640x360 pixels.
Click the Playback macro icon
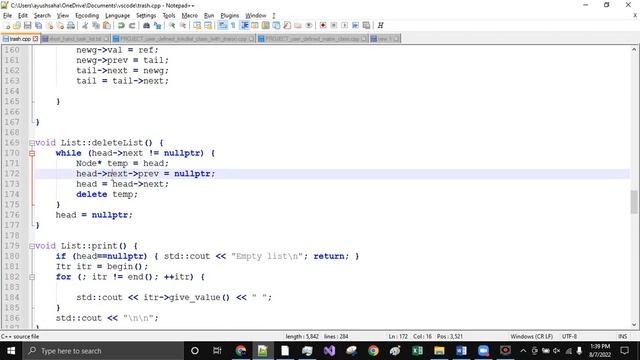(344, 25)
